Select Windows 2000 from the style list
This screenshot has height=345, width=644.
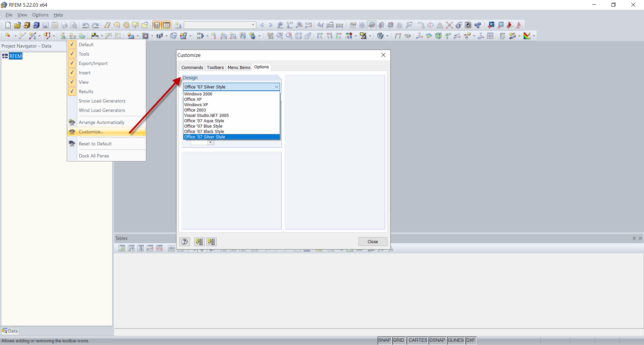[231, 94]
